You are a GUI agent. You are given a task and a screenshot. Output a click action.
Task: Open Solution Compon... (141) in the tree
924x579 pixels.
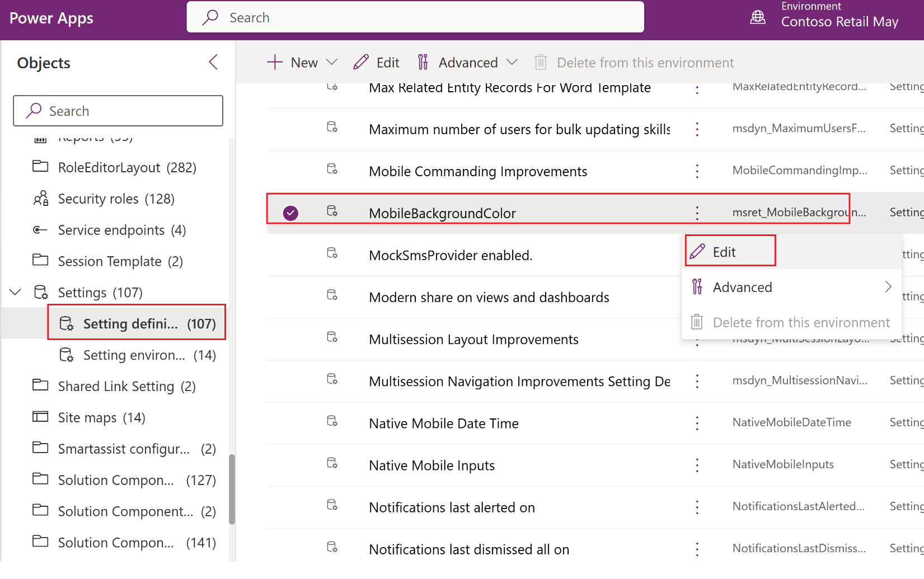click(124, 543)
